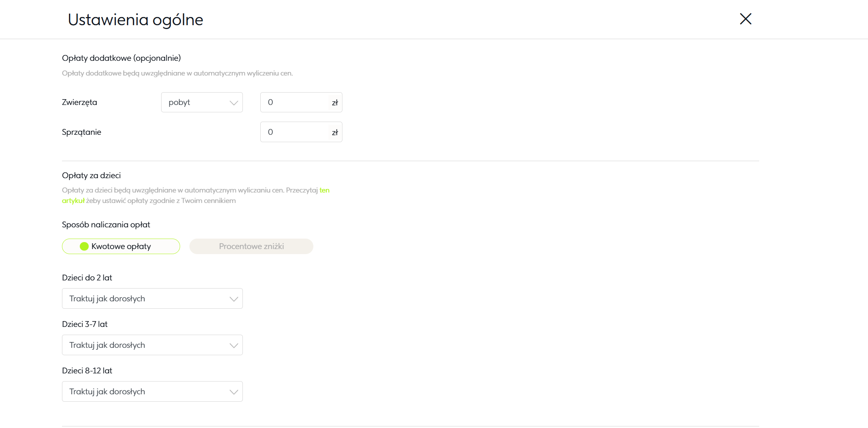This screenshot has height=428, width=868.
Task: Click the Zwierzęta label
Action: coord(79,102)
